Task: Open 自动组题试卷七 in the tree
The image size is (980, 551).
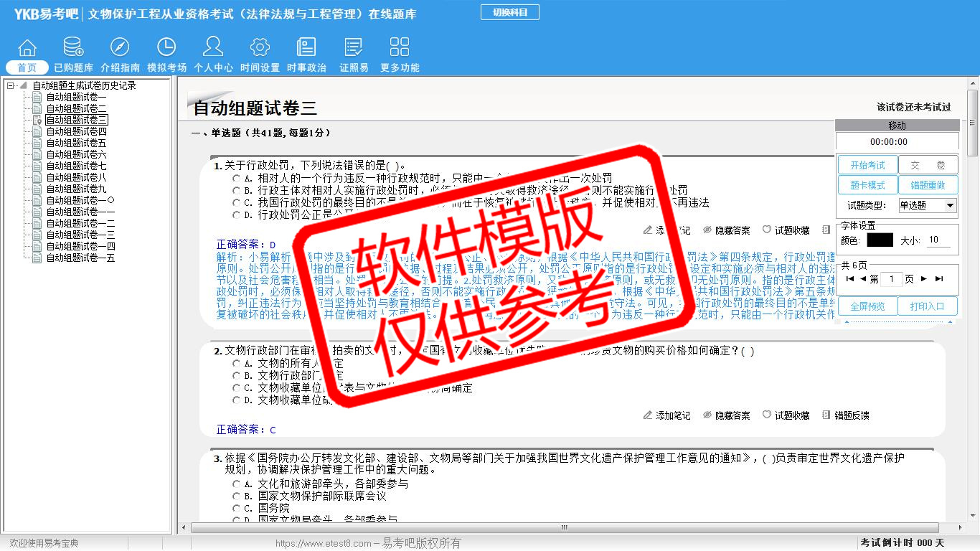Action: click(x=76, y=166)
